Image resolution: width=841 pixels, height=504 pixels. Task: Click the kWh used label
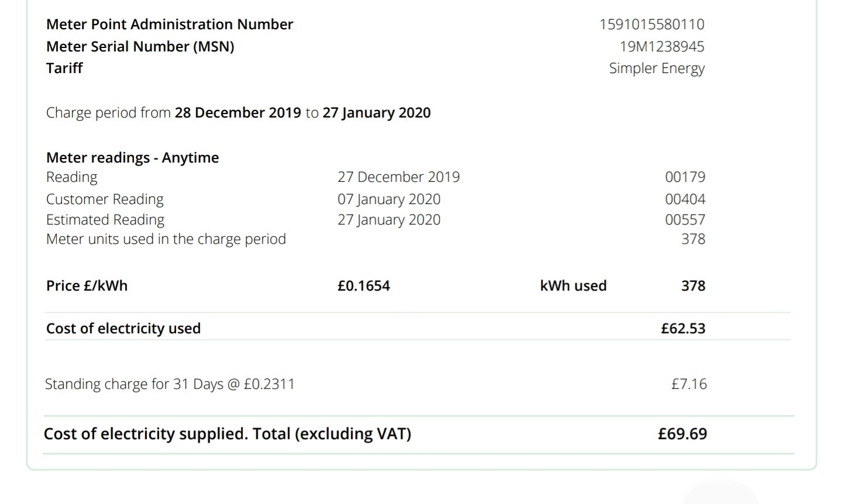(573, 286)
